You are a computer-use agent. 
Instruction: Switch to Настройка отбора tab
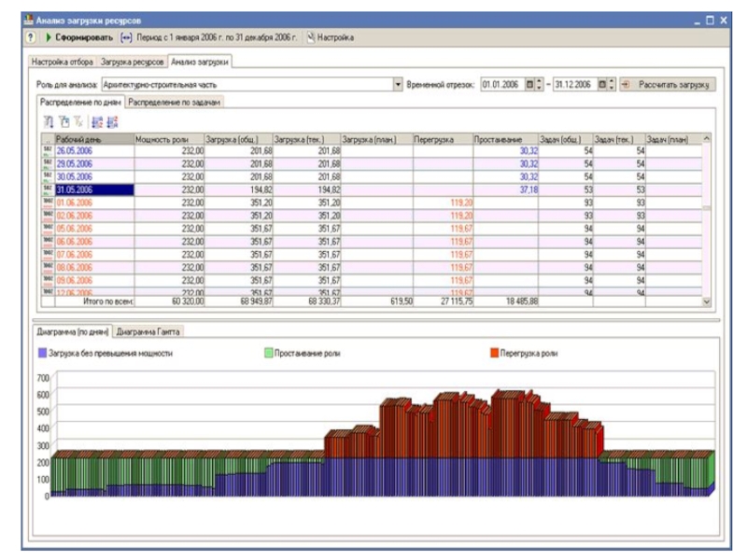tap(63, 62)
